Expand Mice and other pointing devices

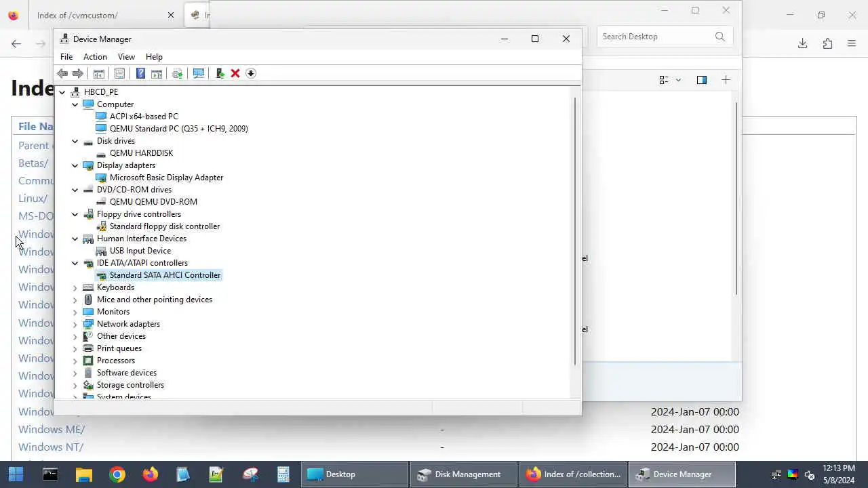click(x=75, y=300)
